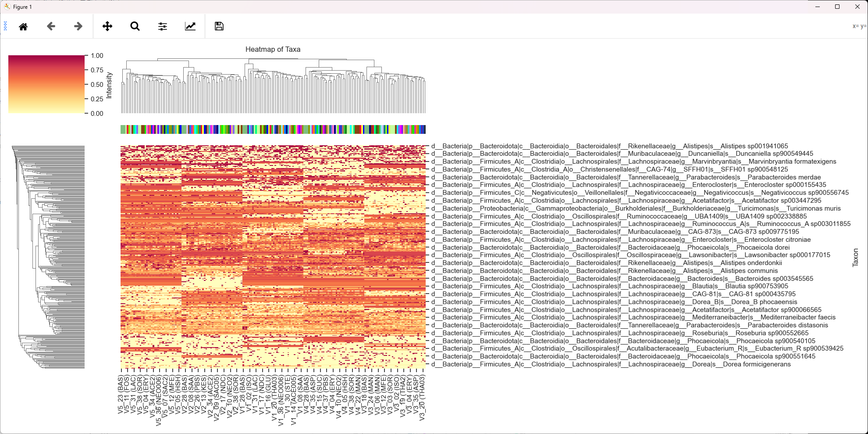Select the Dorea_B phocaeensis taxon label
This screenshot has width=868, height=434.
tap(614, 302)
